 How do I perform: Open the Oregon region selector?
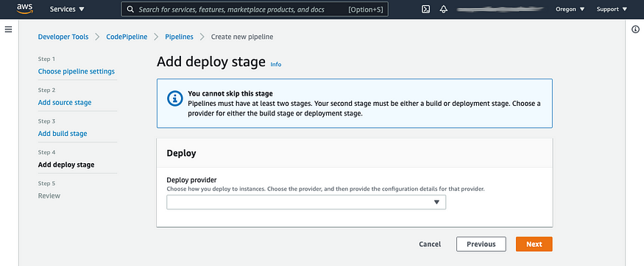point(570,9)
